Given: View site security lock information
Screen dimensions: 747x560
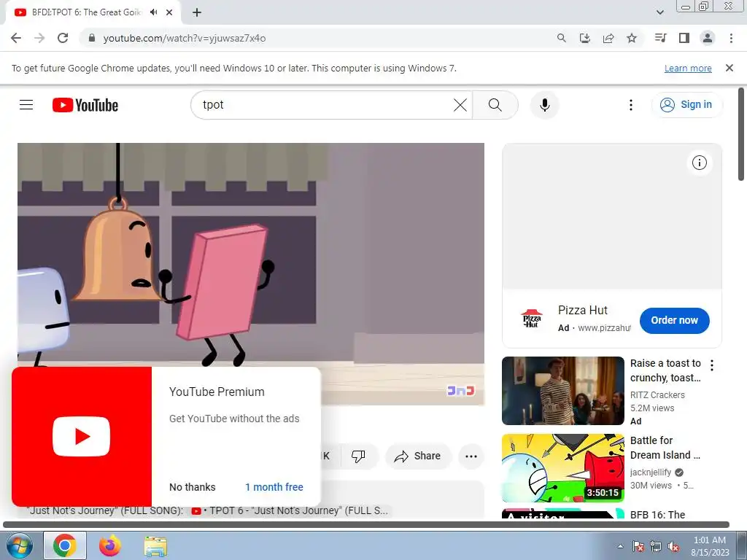Looking at the screenshot, I should (x=92, y=38).
